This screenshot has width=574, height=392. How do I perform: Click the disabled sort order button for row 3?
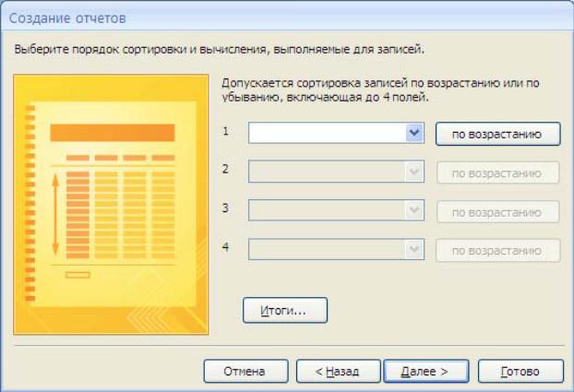coord(497,212)
